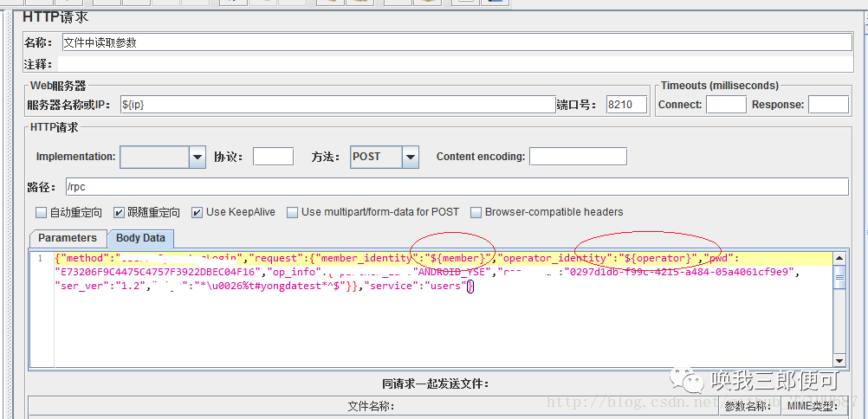
Task: Click the body data vertical scrollbar thumb
Action: pos(839,277)
